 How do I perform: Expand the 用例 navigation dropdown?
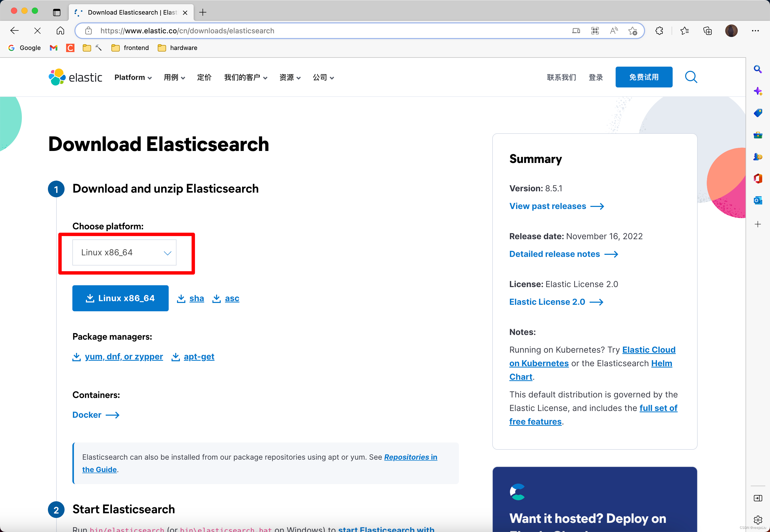(173, 77)
